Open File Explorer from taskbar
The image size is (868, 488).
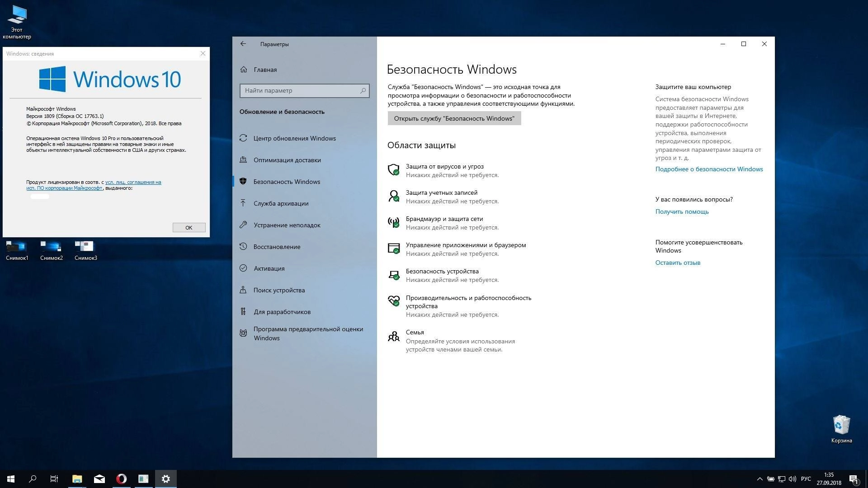coord(77,479)
